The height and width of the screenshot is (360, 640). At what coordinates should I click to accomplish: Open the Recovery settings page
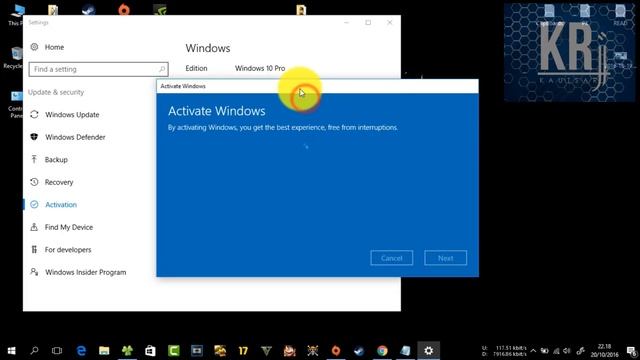tap(52, 182)
